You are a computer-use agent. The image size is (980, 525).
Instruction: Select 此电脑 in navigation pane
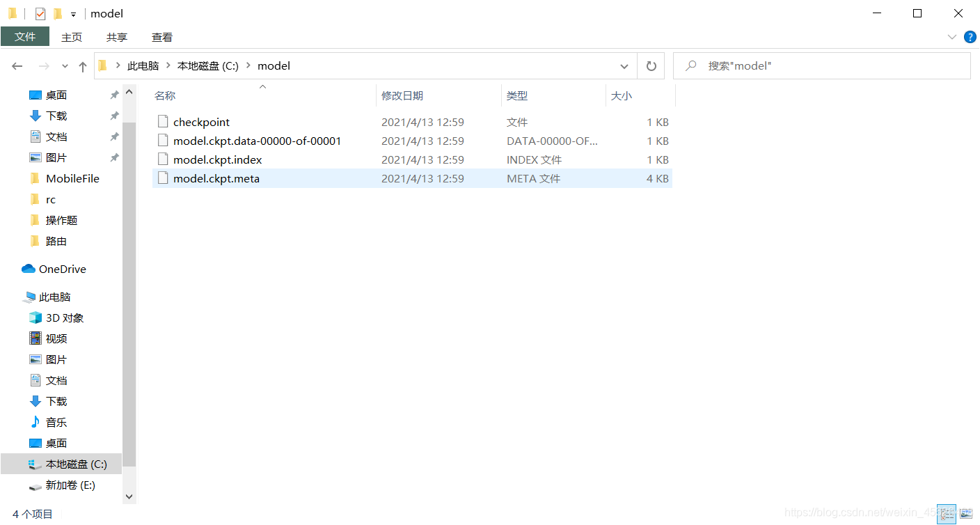[55, 297]
